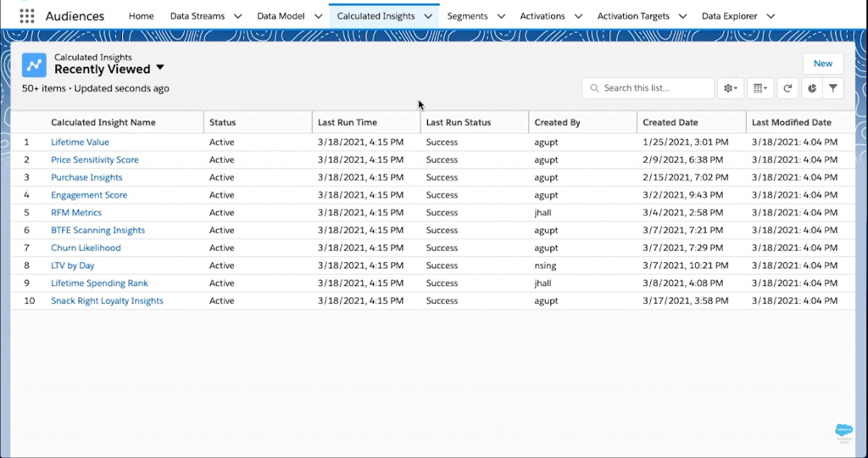The width and height of the screenshot is (868, 458).
Task: Sort by Last Modified Date column
Action: tap(792, 122)
